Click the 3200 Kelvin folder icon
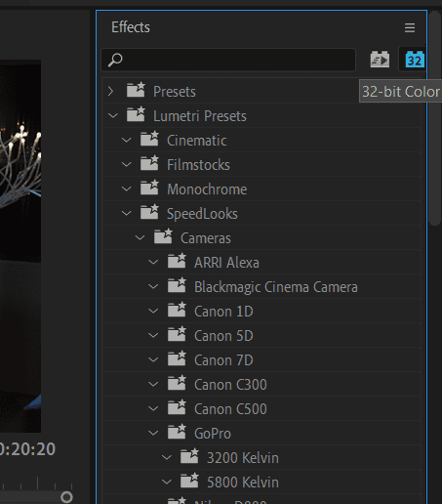 tap(189, 456)
